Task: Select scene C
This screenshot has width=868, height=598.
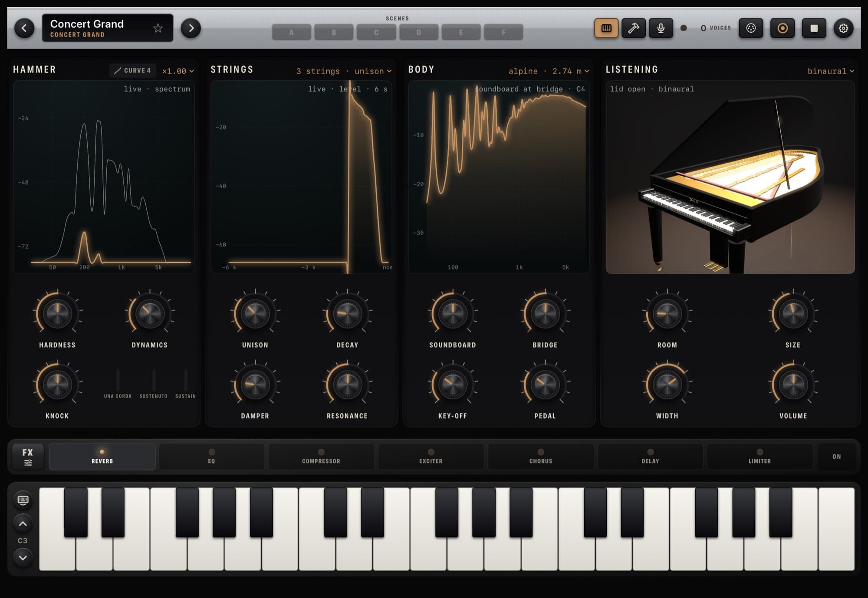Action: coord(376,33)
